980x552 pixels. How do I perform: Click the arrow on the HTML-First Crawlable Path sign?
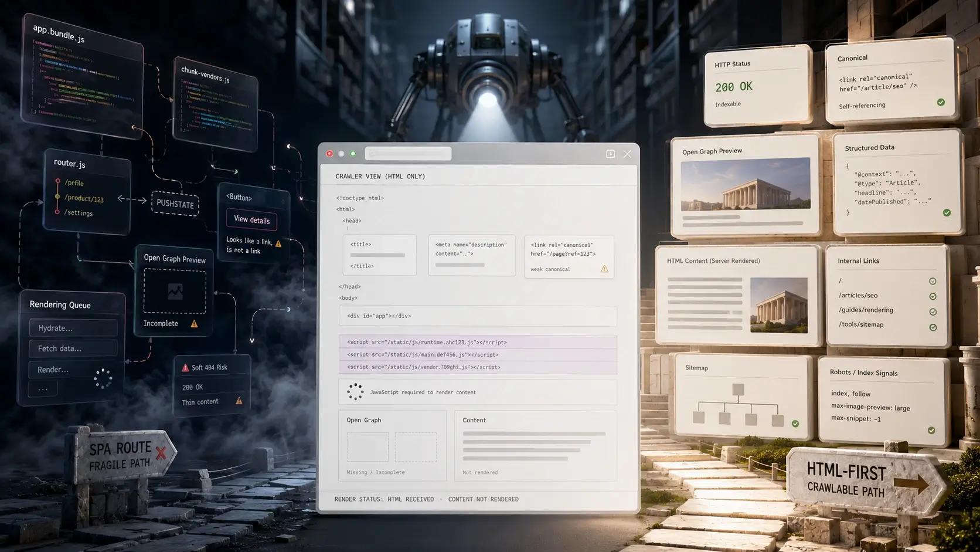click(x=911, y=483)
